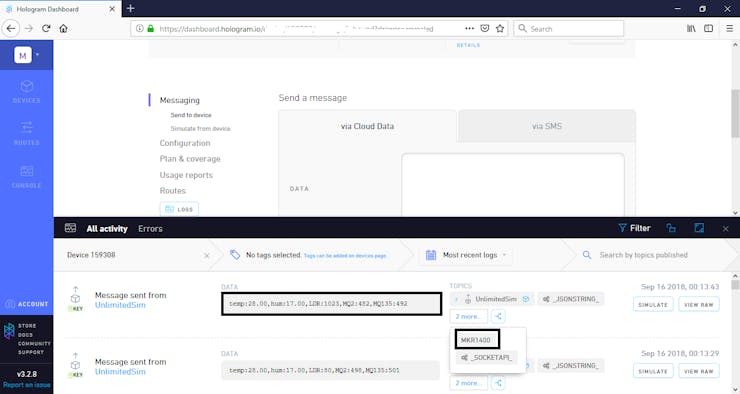The width and height of the screenshot is (740, 394).
Task: Click the _SOCKETAPI_ topic tag
Action: pyautogui.click(x=486, y=358)
